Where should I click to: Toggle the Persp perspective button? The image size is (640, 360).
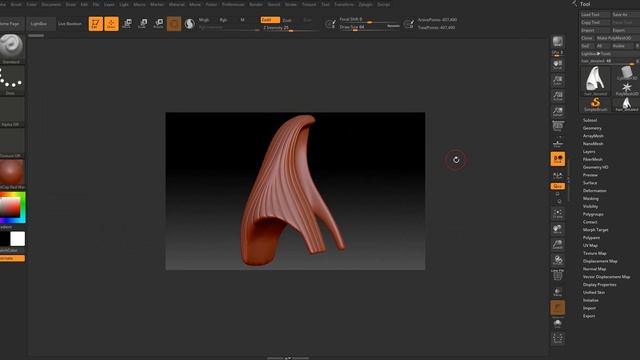coord(558,127)
